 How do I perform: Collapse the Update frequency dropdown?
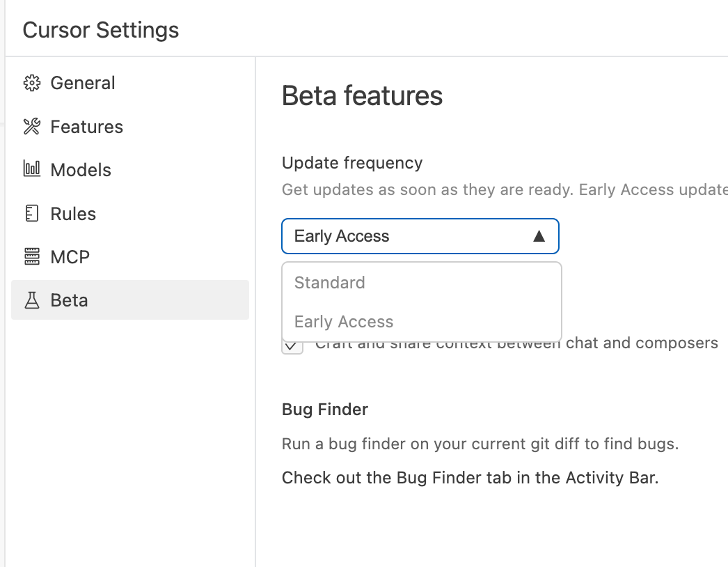pos(420,236)
